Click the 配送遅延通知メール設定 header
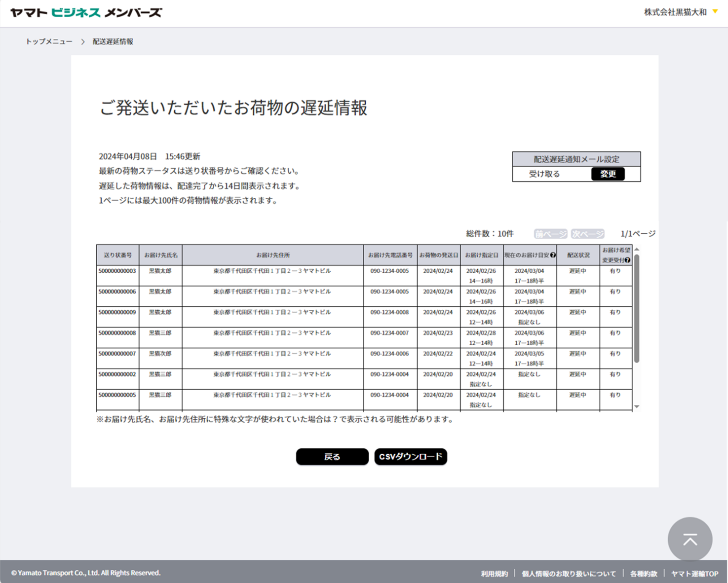The height and width of the screenshot is (583, 728). point(576,159)
